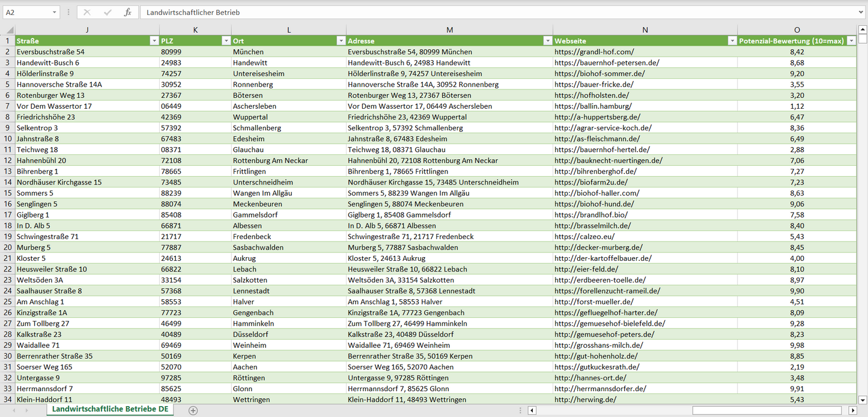Viewport: 868px width, 417px height.
Task: Click the vertical scroll up arrow
Action: [863, 30]
